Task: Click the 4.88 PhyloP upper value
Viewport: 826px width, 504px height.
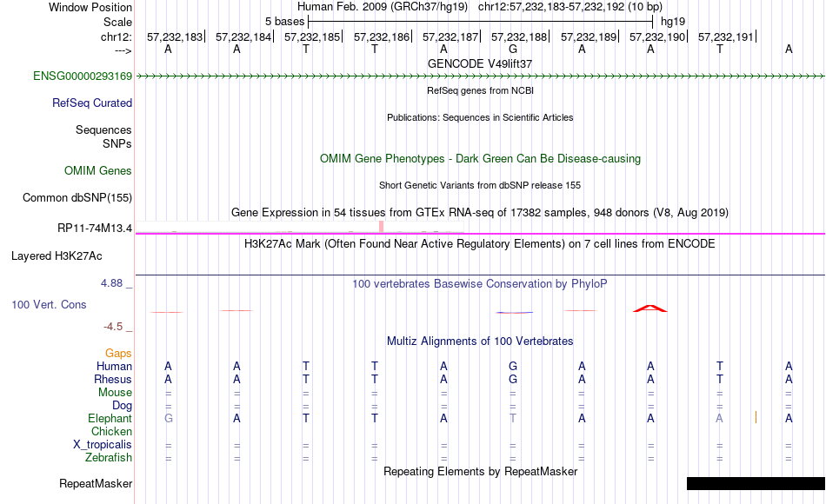Action: [111, 283]
